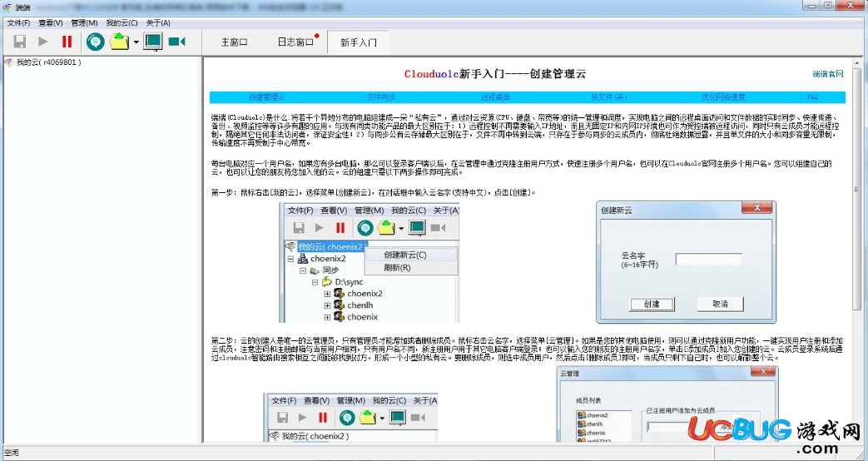Click the tutorial image showing 创建新云(C) menu
This screenshot has height=461, width=868.
pos(370,263)
